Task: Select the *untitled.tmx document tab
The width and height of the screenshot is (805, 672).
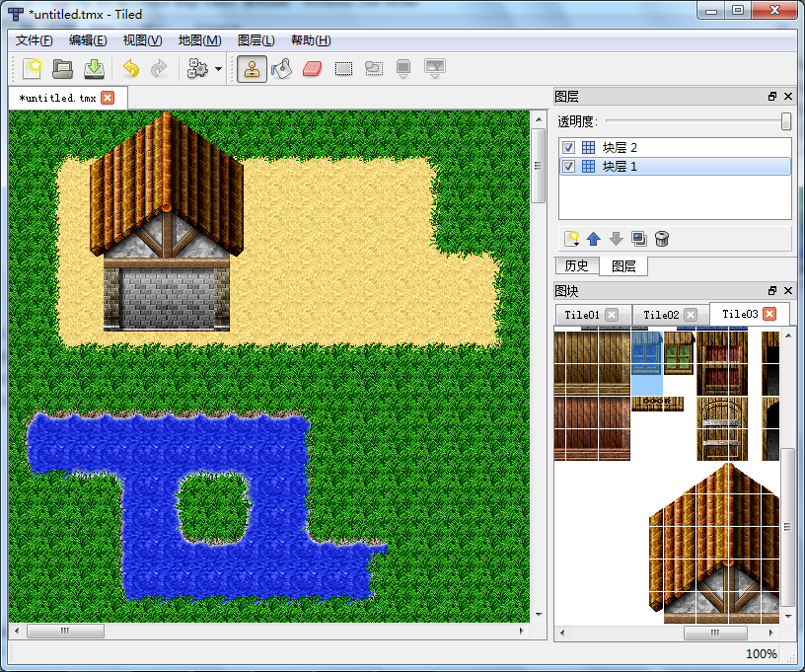Action: click(57, 98)
